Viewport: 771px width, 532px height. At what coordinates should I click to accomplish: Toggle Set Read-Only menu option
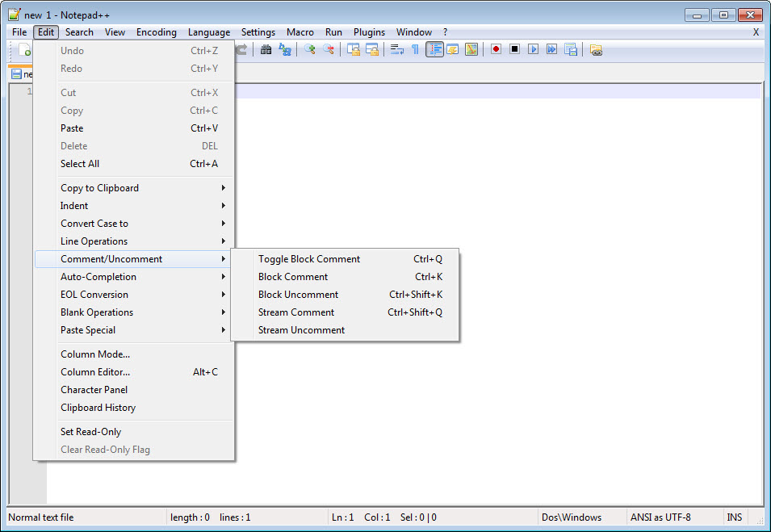(x=132, y=432)
